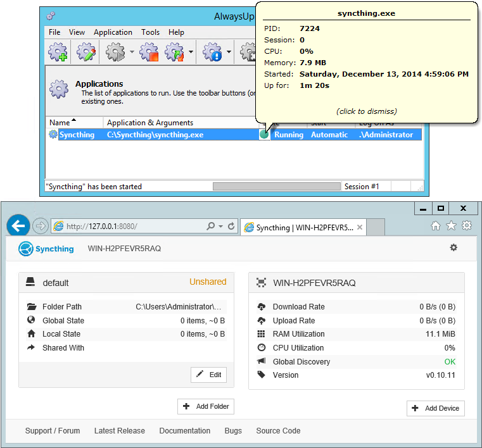Viewport: 482px width, 448px height.
Task: Open the Support / Forum link
Action: pos(53,431)
